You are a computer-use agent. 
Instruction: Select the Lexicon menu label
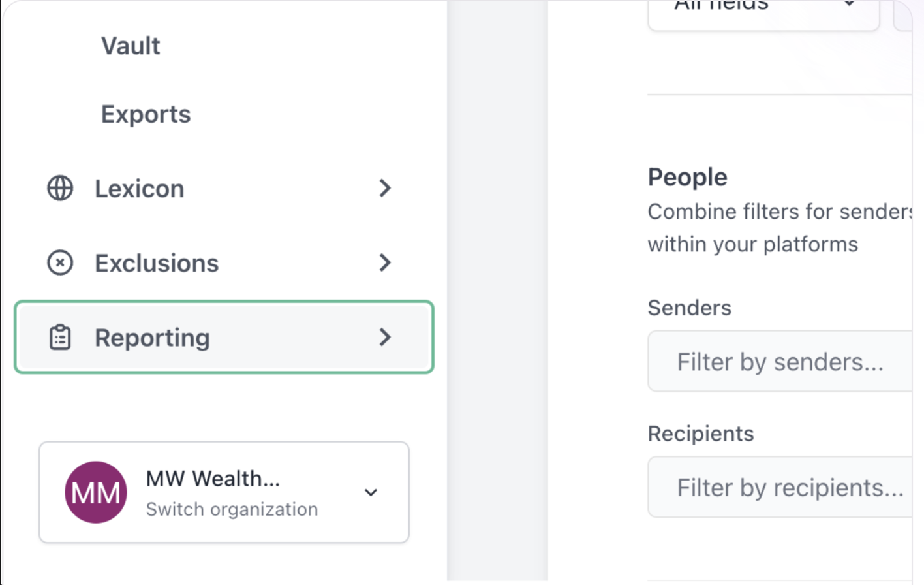(x=140, y=189)
